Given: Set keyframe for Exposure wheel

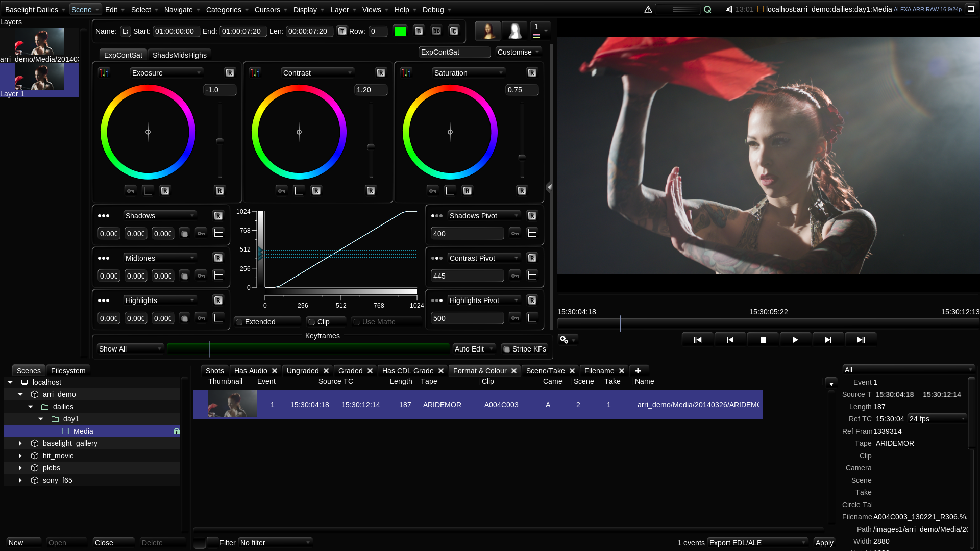Looking at the screenshot, I should [x=131, y=191].
